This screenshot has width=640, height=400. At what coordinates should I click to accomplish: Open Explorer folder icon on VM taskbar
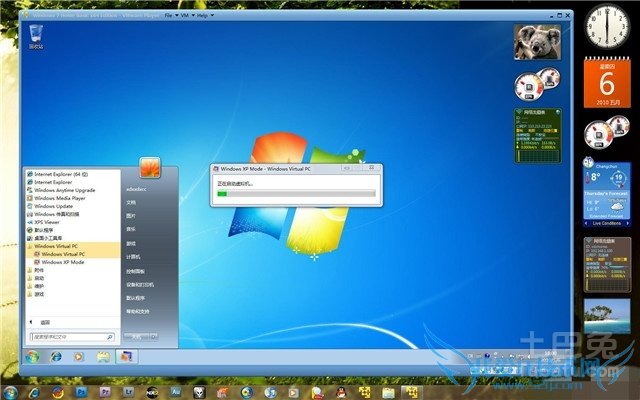[103, 357]
